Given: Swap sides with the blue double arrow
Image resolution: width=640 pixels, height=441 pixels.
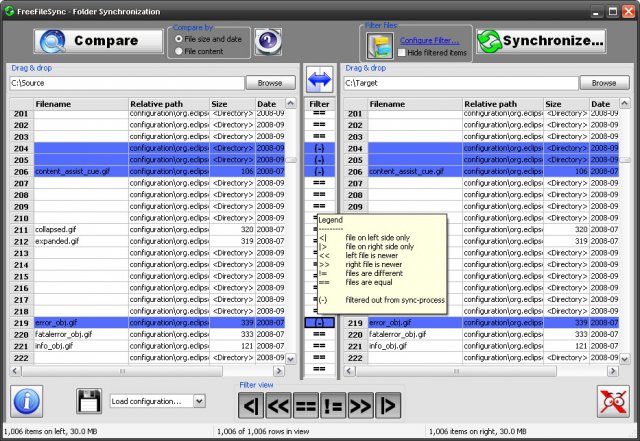Looking at the screenshot, I should point(320,79).
